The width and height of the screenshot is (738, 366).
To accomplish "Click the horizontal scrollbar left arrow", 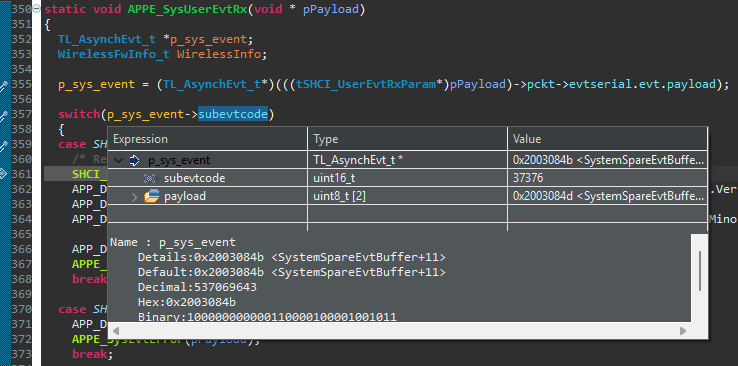I will pyautogui.click(x=115, y=331).
